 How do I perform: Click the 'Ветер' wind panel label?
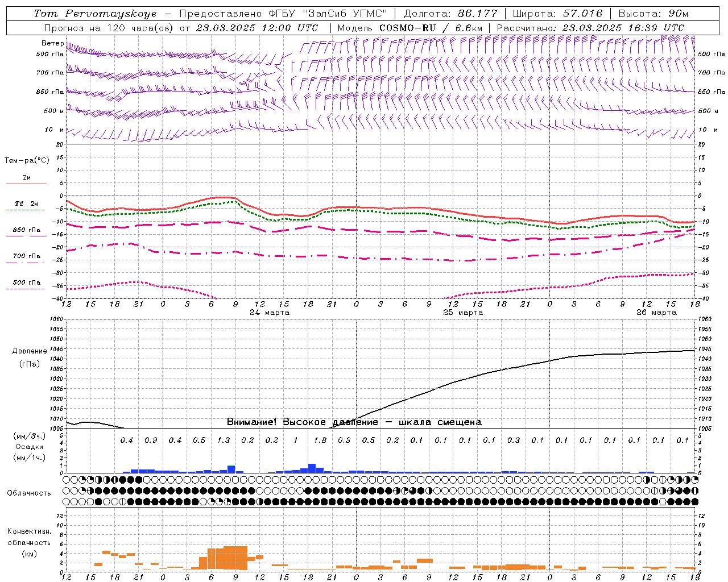tap(52, 43)
